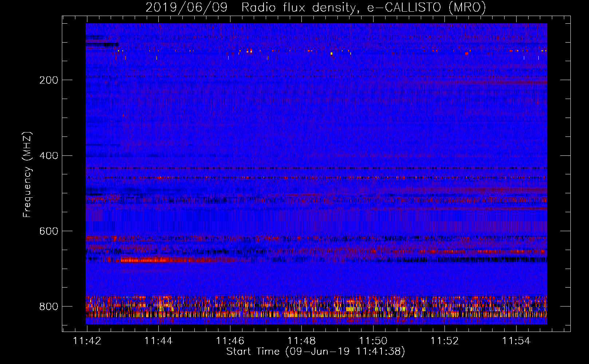Select the 600 frequency tick label

[49, 232]
